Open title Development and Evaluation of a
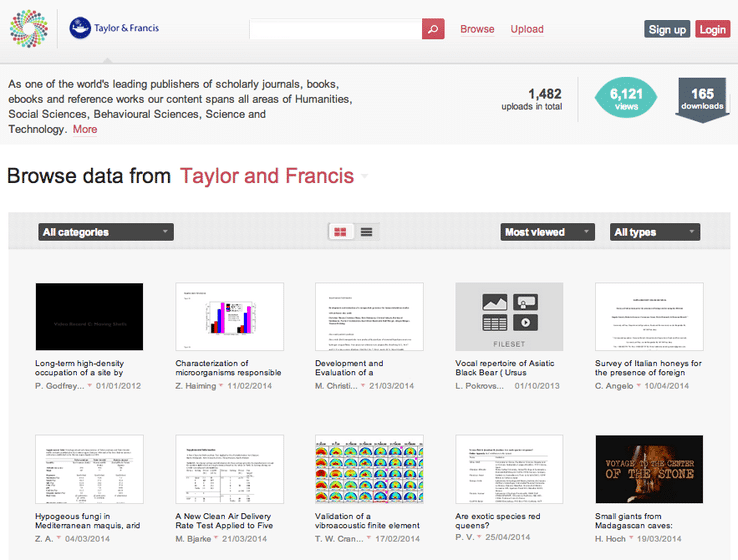Image resolution: width=738 pixels, height=560 pixels. pos(349,368)
